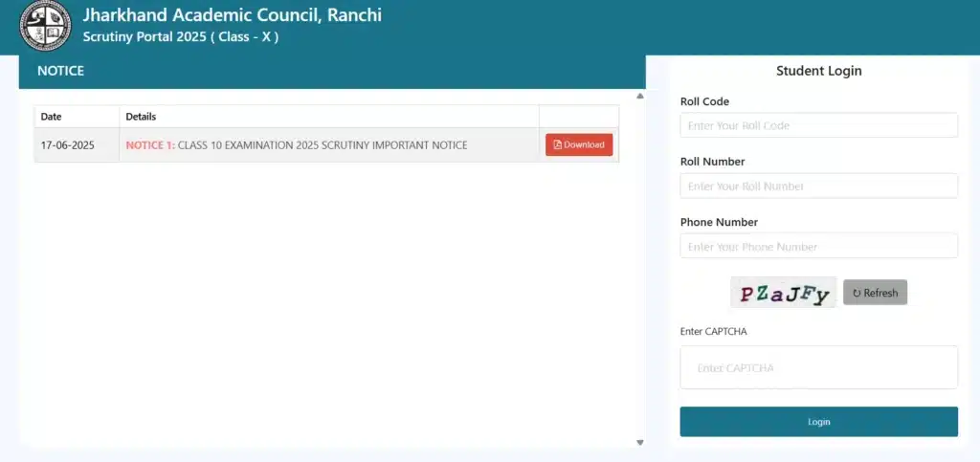Click the Jharkhand Academic Council, Ranchi title
The width and height of the screenshot is (980, 462).
click(232, 15)
